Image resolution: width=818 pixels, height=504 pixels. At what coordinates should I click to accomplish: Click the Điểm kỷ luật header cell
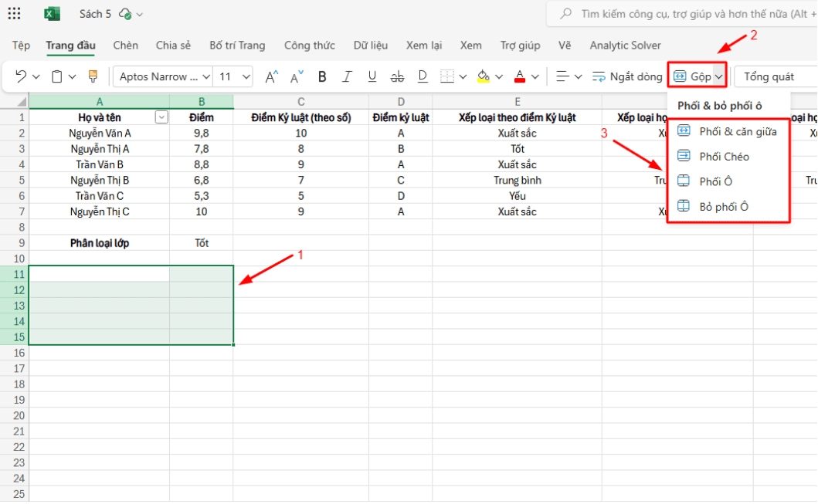click(x=401, y=118)
